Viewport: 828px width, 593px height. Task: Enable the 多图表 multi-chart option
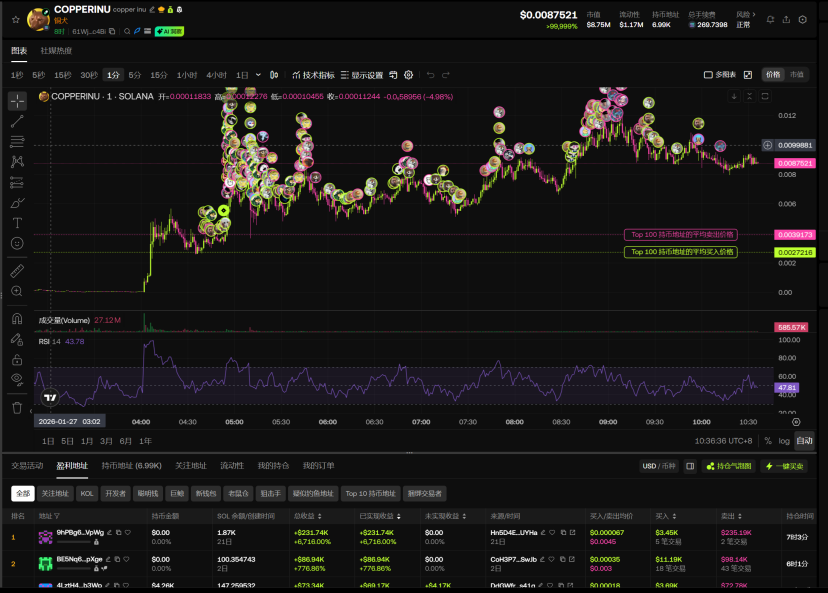click(720, 75)
